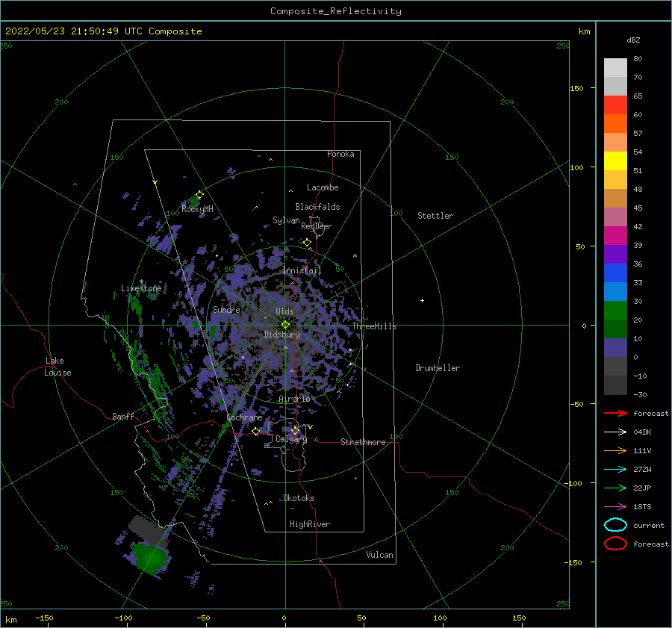Screen dimensions: 672x628
Task: Click the green 30 dBZ color swatch
Action: coord(615,311)
